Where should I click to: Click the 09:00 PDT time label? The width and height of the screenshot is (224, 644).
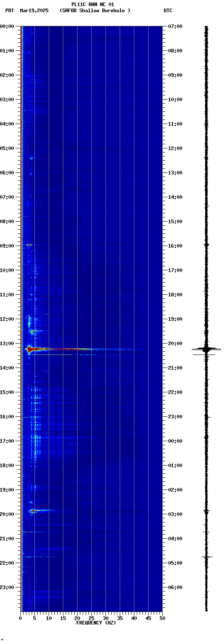click(7, 246)
